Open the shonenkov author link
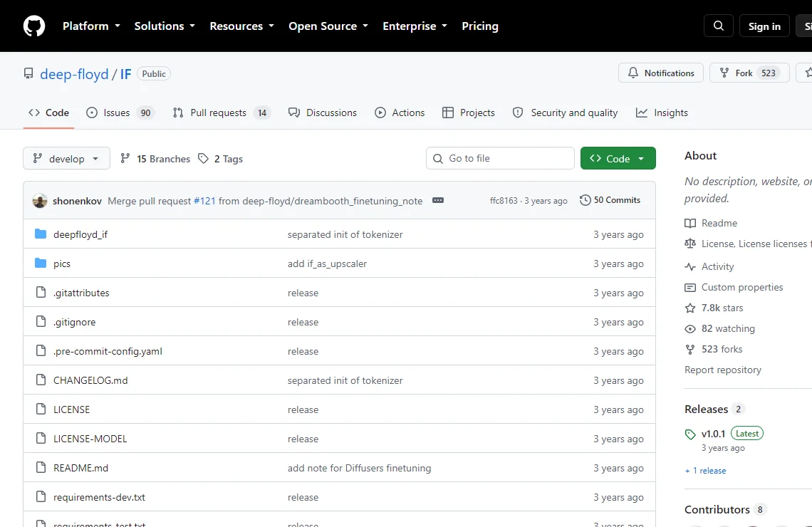The height and width of the screenshot is (527, 812). click(x=77, y=201)
